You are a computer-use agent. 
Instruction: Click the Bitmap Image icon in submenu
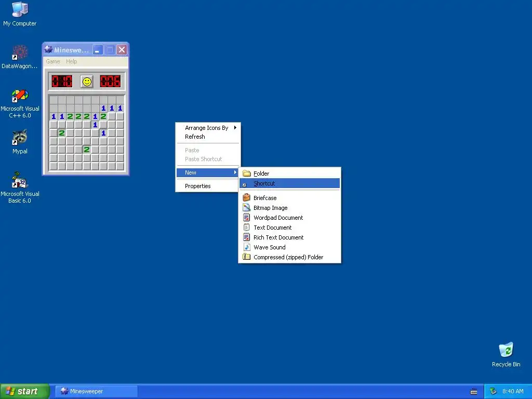coord(247,208)
